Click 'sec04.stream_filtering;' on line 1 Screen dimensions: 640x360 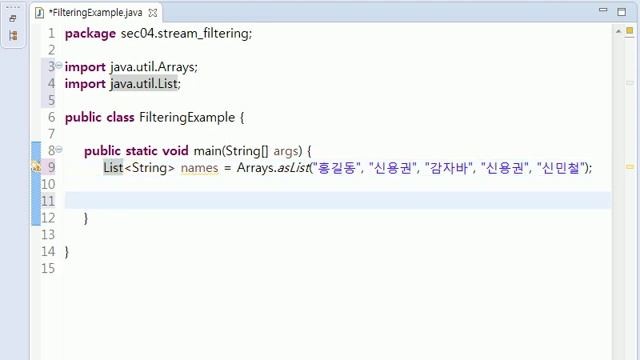point(187,33)
